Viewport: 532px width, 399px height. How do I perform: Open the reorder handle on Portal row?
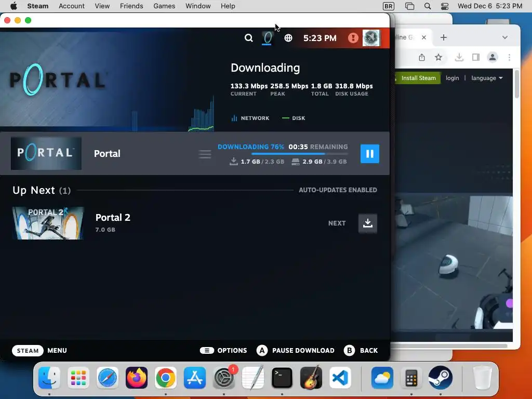pyautogui.click(x=205, y=154)
